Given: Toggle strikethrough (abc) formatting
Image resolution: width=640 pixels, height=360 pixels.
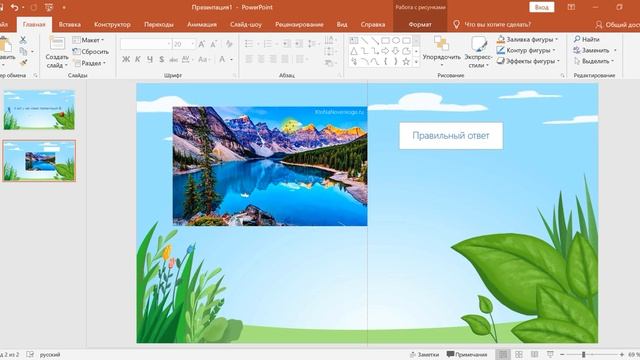Looking at the screenshot, I should coord(173,60).
